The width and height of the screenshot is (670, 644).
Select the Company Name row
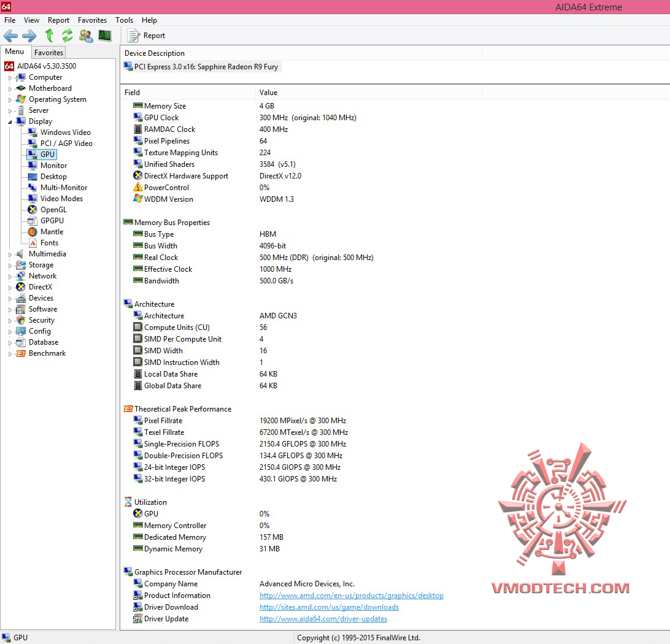[244, 583]
